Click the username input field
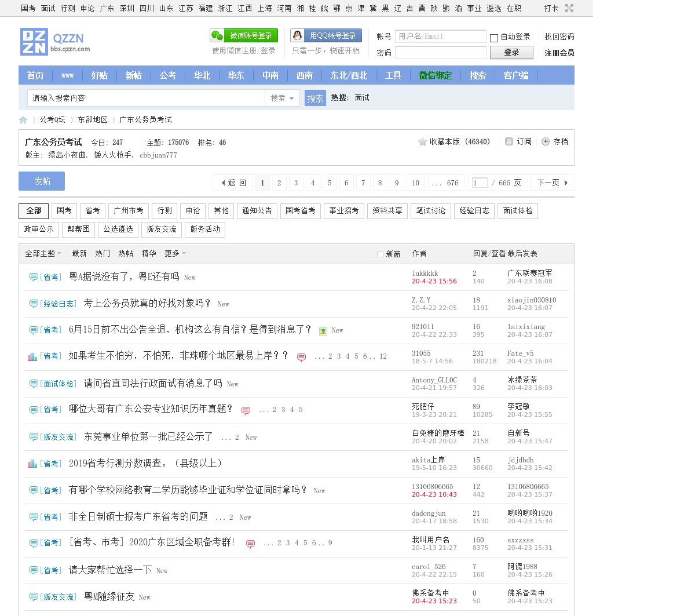Viewport: 695px width, 616px height. [440, 37]
